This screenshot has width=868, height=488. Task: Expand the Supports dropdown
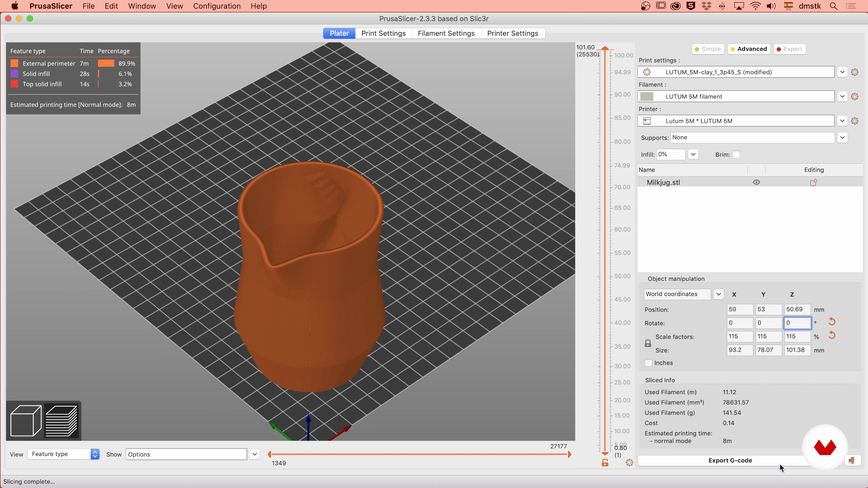(x=842, y=137)
